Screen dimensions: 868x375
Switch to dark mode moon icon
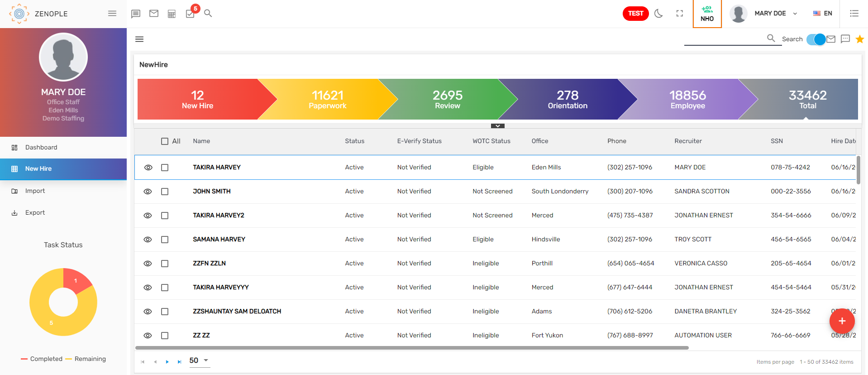659,14
